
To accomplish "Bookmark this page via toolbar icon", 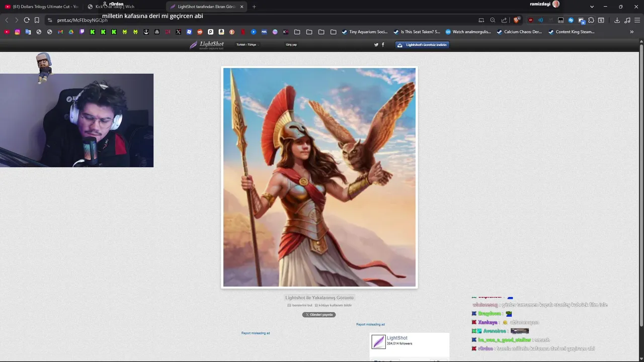I will pyautogui.click(x=37, y=20).
